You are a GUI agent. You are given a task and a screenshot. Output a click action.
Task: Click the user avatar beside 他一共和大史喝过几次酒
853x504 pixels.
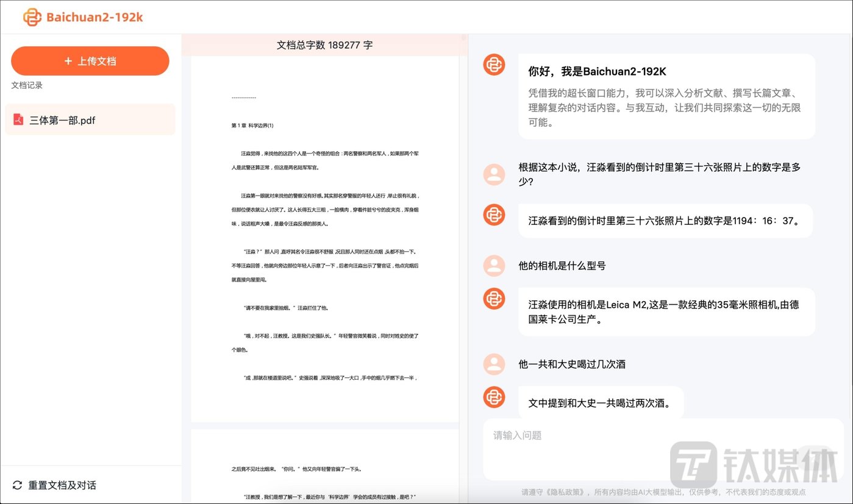pyautogui.click(x=494, y=364)
